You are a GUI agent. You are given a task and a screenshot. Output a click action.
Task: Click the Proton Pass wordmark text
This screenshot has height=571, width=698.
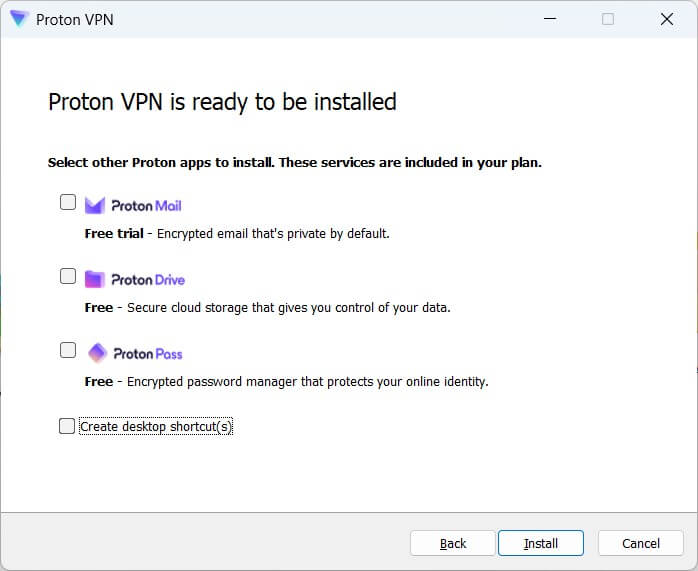tap(147, 354)
